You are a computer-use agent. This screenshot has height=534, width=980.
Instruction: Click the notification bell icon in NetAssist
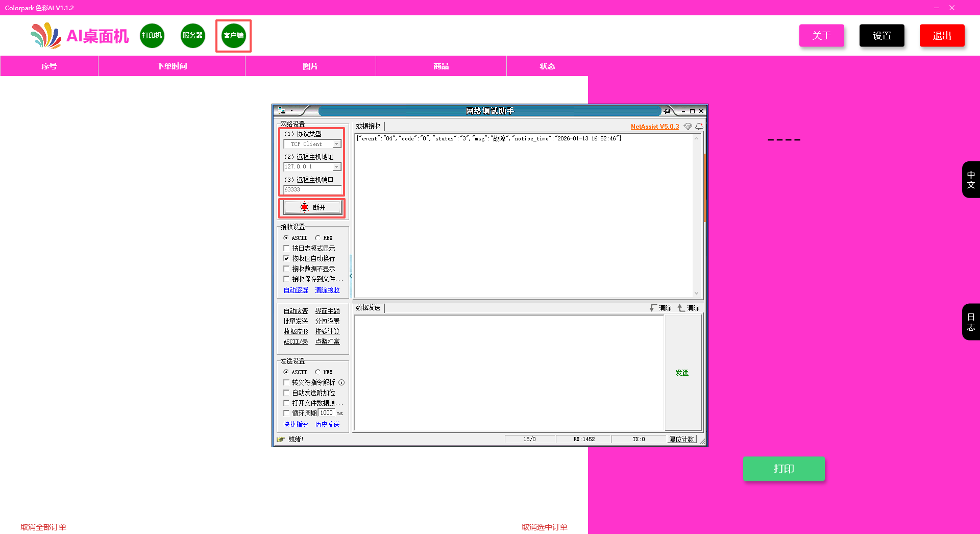coord(699,127)
